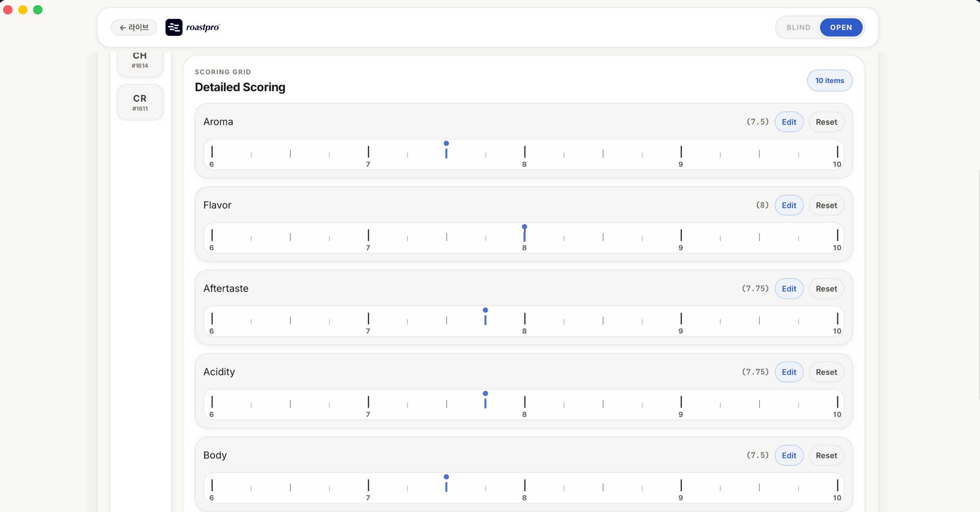Screen dimensions: 980x512
Task: Click the 10 items badge
Action: point(830,80)
